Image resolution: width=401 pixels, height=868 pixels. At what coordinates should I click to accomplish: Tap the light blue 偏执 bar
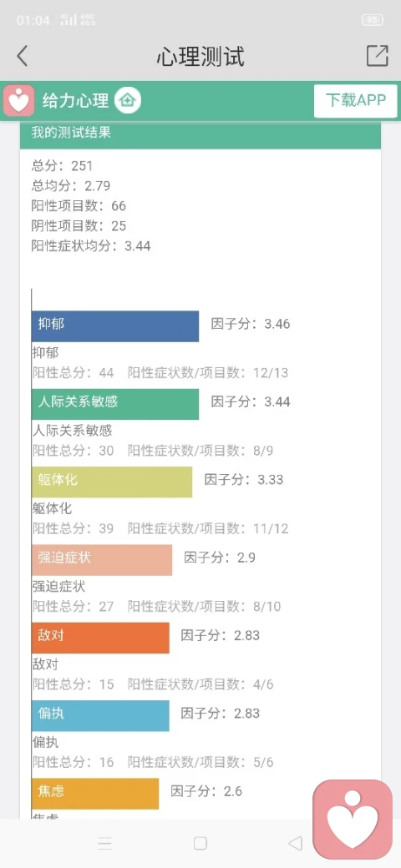tap(100, 716)
